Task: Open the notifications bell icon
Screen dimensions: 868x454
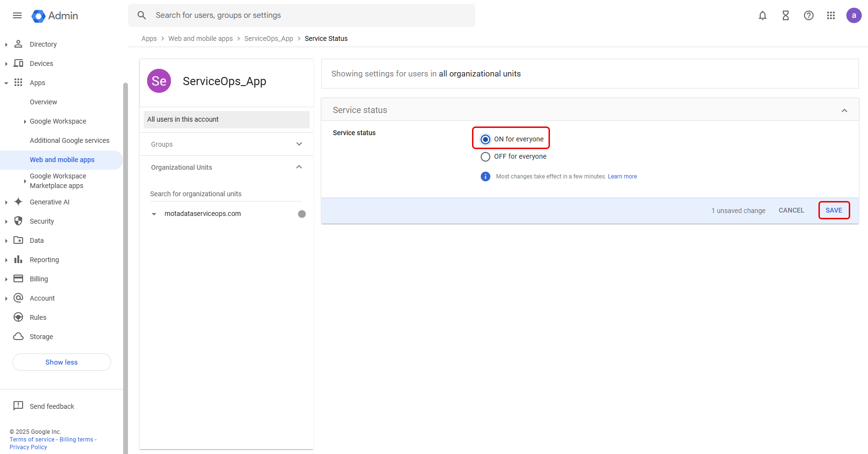Action: pos(762,15)
